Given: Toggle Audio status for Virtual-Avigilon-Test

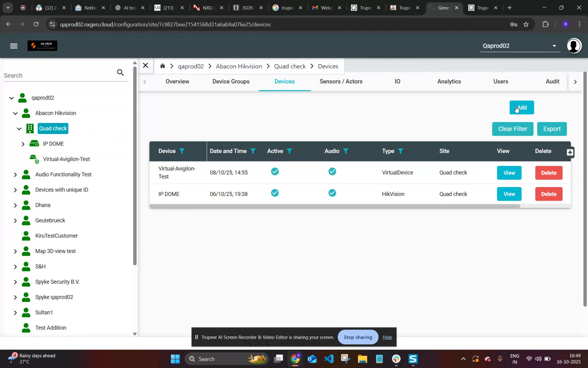Looking at the screenshot, I should (332, 171).
